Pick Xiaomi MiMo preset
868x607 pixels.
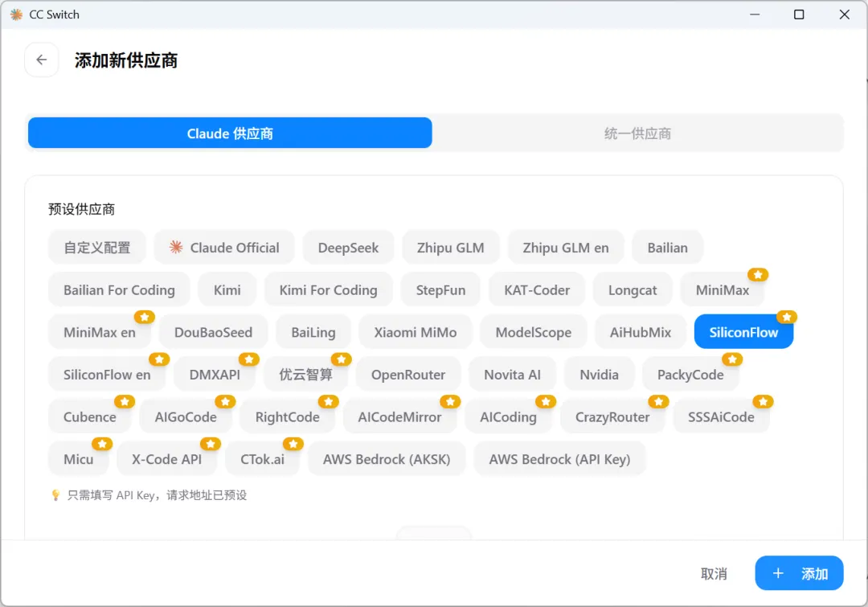click(x=416, y=332)
